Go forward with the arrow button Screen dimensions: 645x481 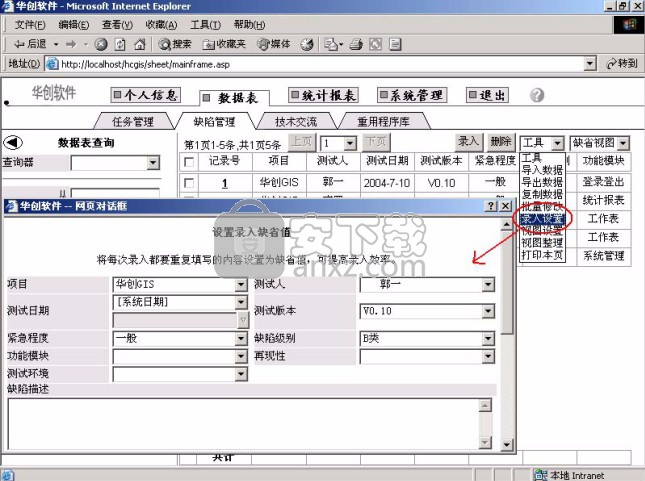click(x=72, y=44)
